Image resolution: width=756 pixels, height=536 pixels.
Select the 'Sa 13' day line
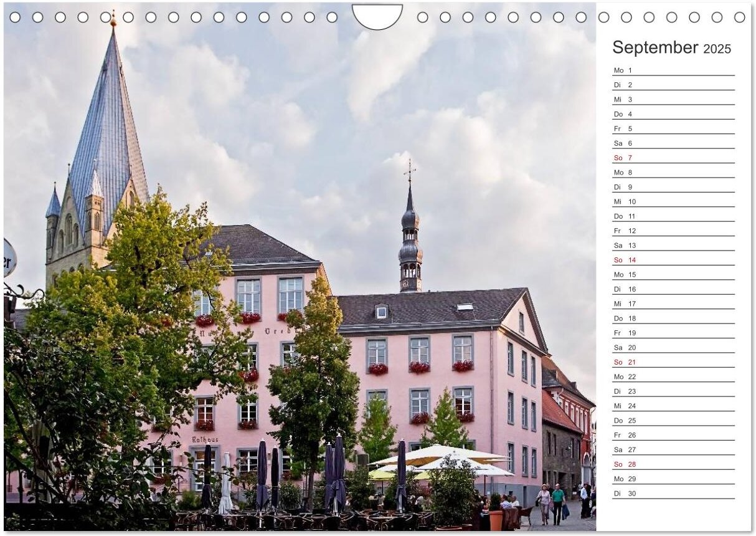point(673,245)
